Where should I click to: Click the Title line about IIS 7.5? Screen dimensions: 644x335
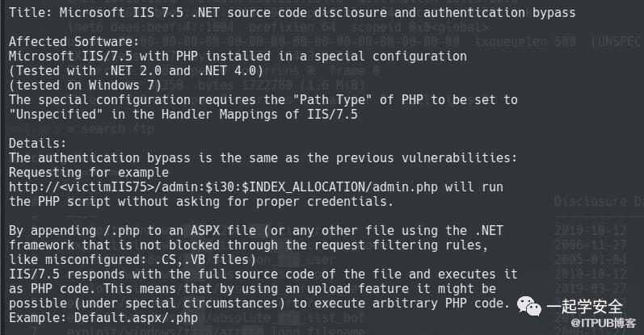[x=292, y=12]
